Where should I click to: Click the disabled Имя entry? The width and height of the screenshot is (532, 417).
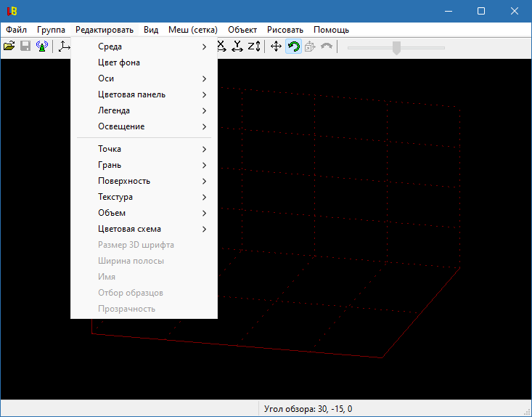144,277
